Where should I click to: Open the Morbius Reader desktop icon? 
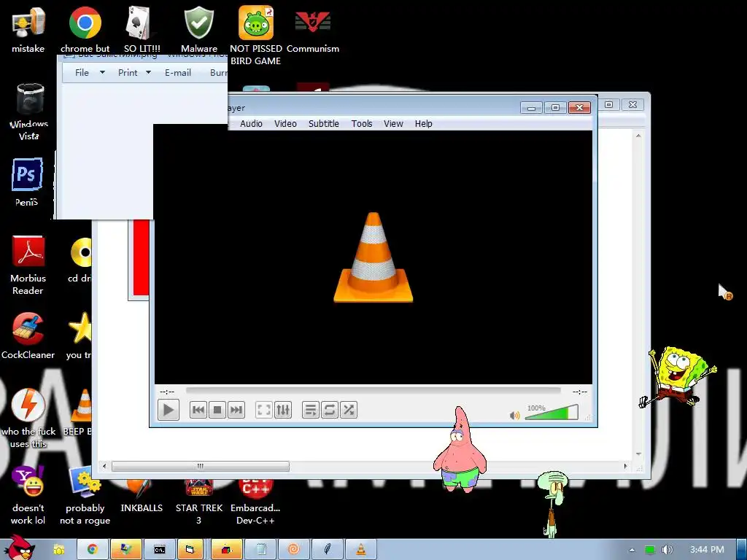click(x=28, y=265)
